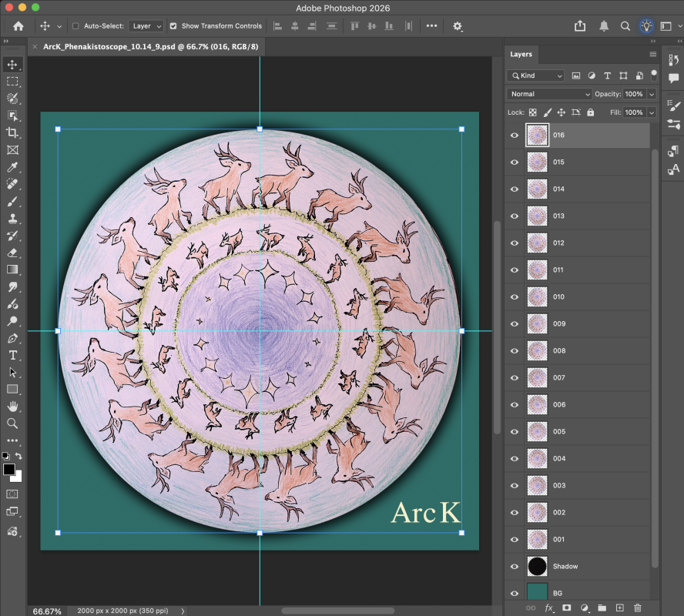
Task: Show more align options ellipsis
Action: (431, 26)
